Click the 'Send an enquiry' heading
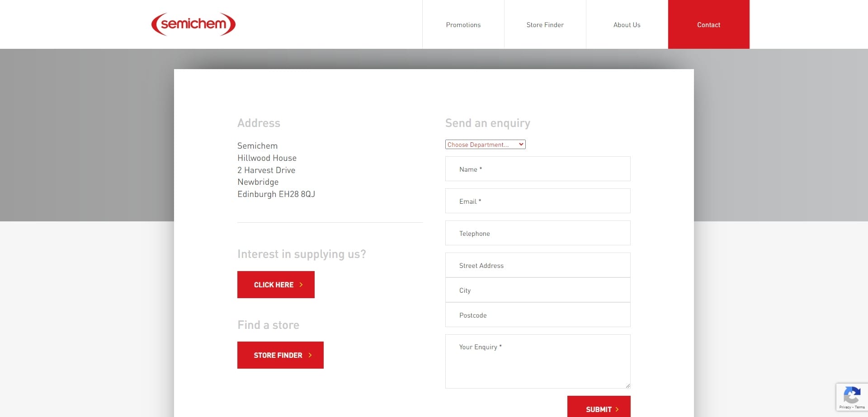This screenshot has width=868, height=417. [x=487, y=123]
